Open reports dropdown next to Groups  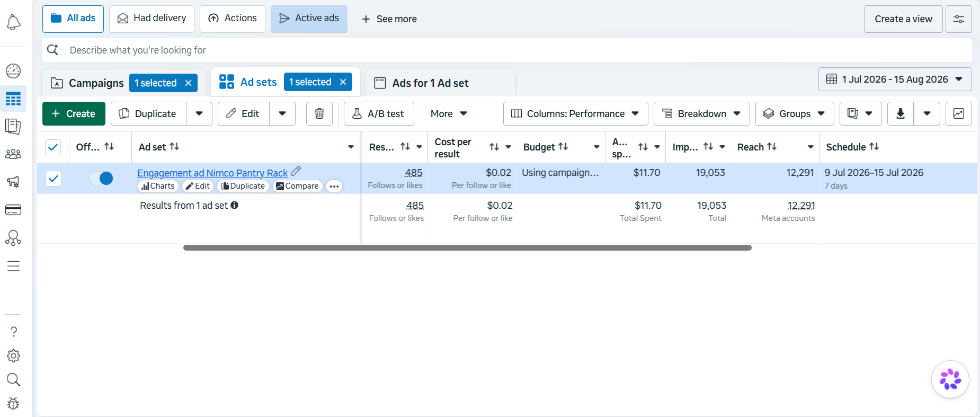coord(860,113)
